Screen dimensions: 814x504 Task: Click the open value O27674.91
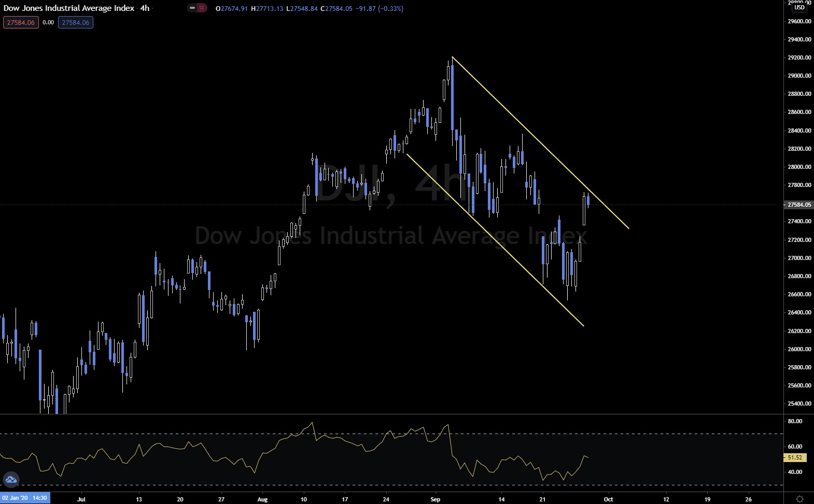[232, 9]
